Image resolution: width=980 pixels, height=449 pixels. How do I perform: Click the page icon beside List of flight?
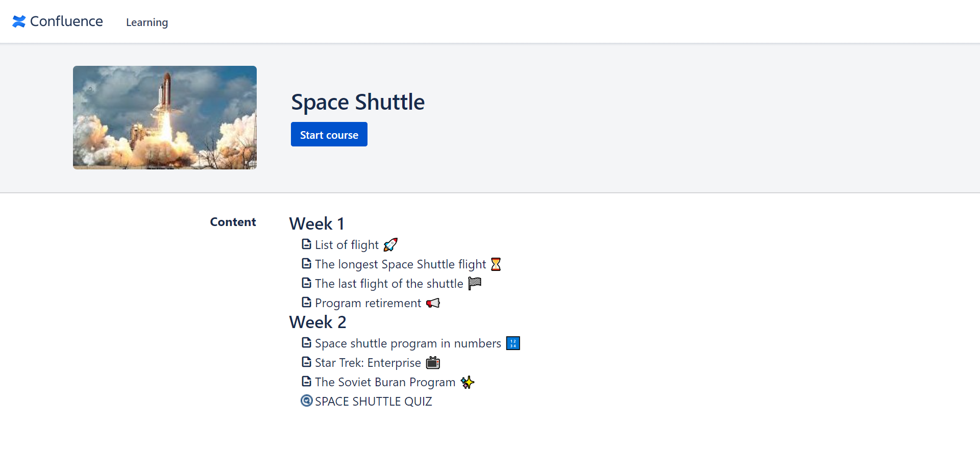[306, 244]
